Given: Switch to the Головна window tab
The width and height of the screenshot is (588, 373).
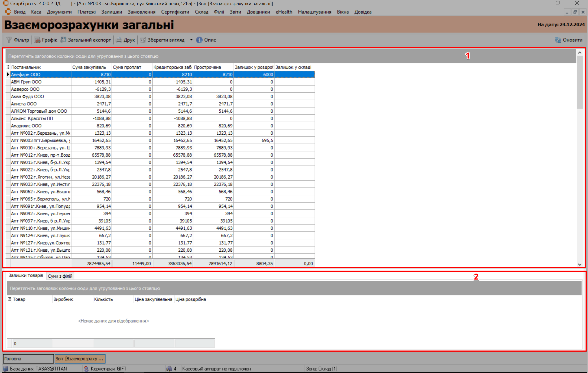Looking at the screenshot, I should coord(28,359).
